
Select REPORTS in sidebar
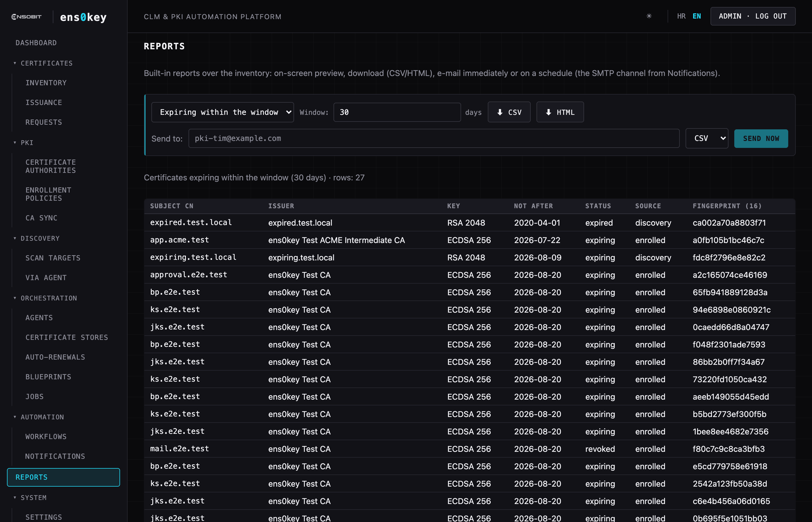pos(64,477)
